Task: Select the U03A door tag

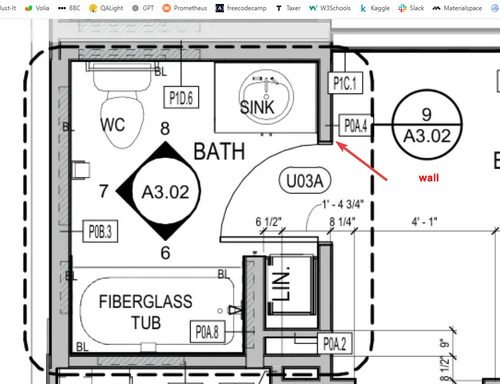Action: tap(305, 181)
